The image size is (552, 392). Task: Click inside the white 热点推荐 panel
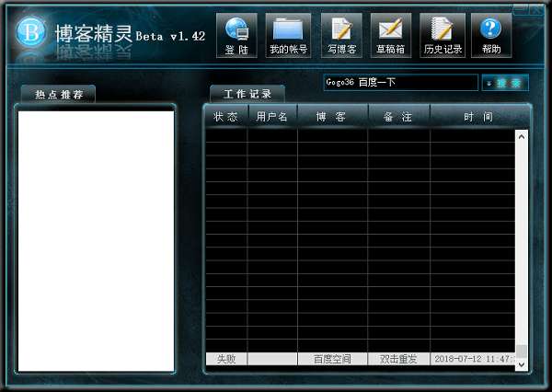96,239
